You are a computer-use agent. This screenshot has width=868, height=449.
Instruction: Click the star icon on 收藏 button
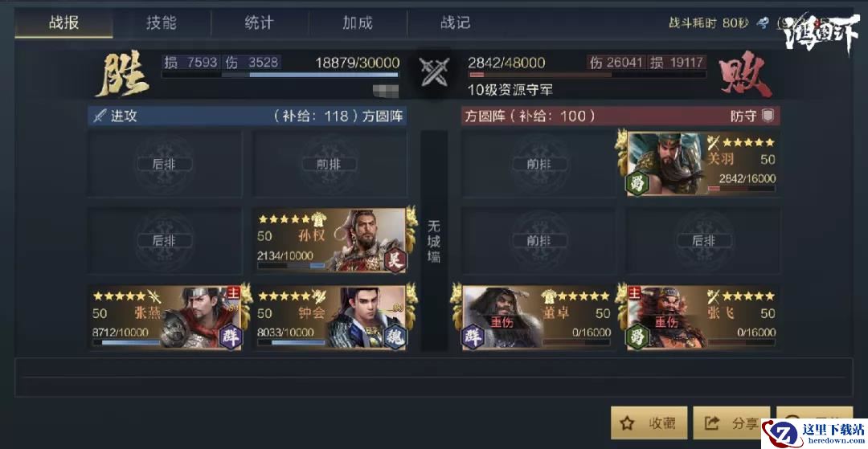(x=627, y=423)
